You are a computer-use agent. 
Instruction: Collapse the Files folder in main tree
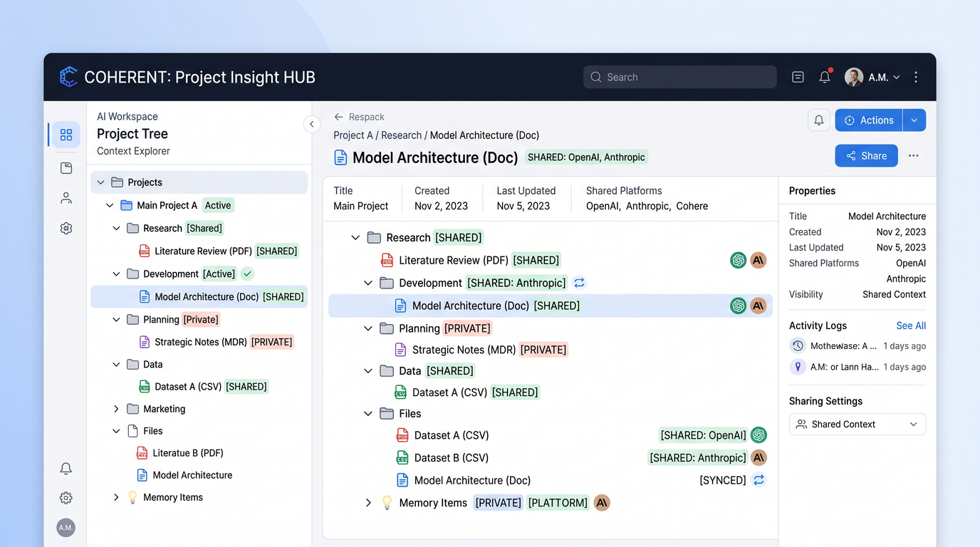tap(368, 413)
